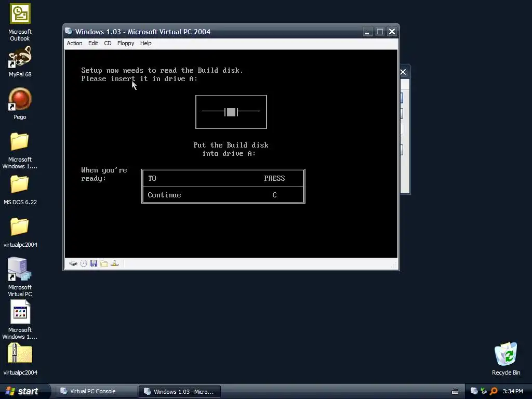The width and height of the screenshot is (532, 399).
Task: Click the network connection tray icon
Action: [484, 391]
